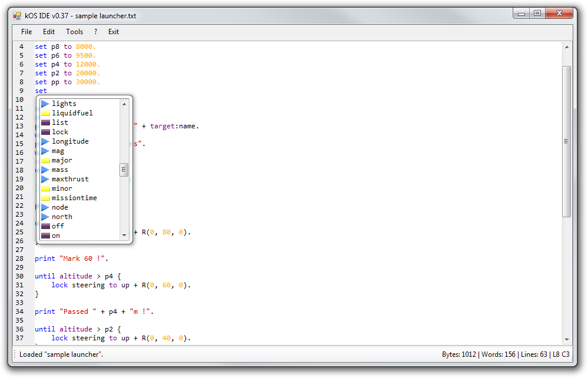The width and height of the screenshot is (588, 378).
Task: Click the autocomplete popup scroll-down arrow
Action: click(124, 234)
